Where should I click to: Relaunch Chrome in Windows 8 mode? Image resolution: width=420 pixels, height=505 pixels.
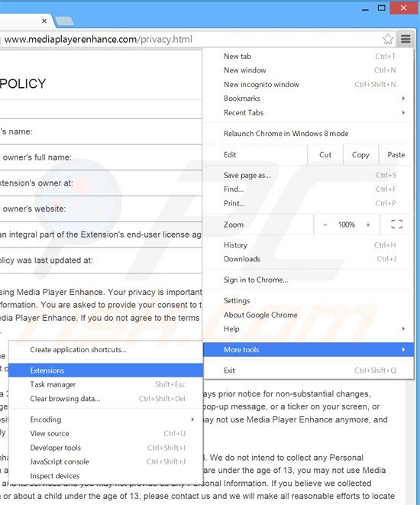point(309,134)
